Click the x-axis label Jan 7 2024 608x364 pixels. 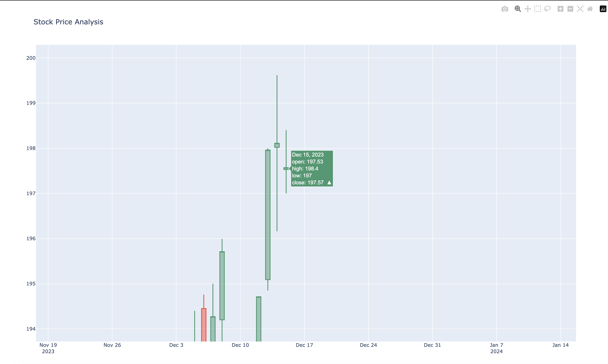click(x=497, y=348)
